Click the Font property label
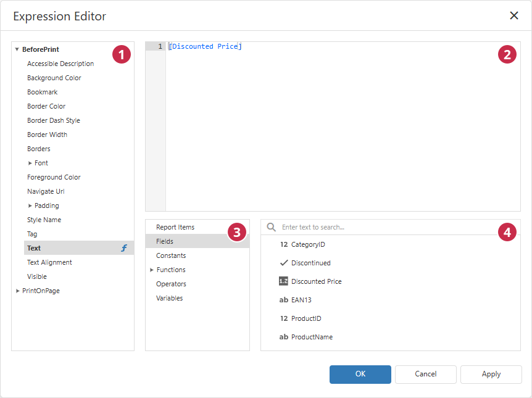 41,163
